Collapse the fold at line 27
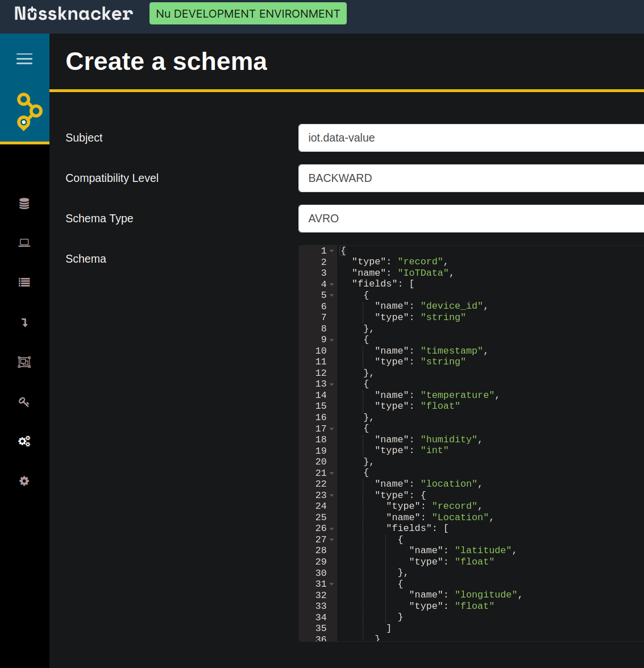 coord(332,540)
